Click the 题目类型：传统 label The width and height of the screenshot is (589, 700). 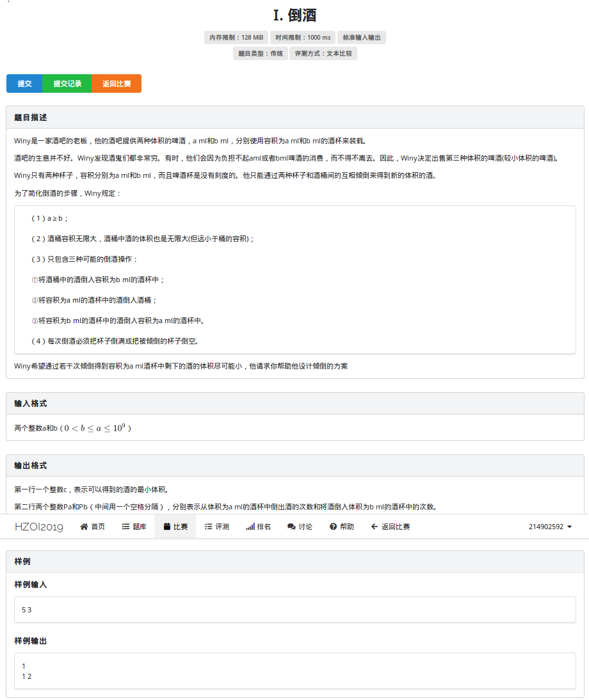(x=261, y=54)
